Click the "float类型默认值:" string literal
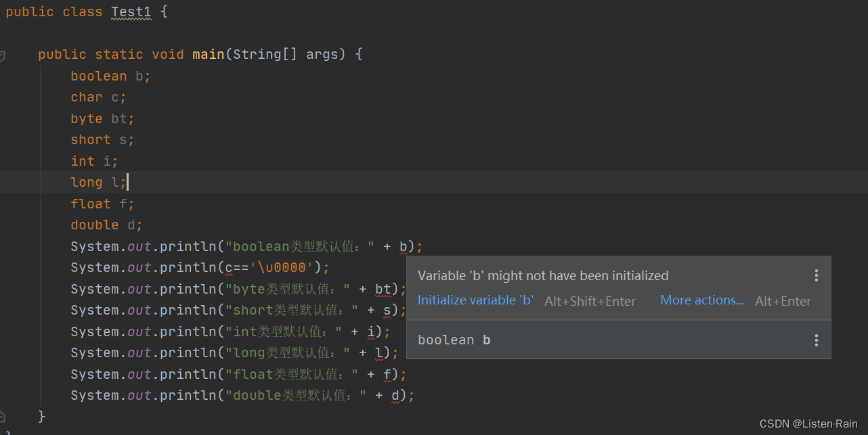The height and width of the screenshot is (435, 868). click(x=292, y=374)
